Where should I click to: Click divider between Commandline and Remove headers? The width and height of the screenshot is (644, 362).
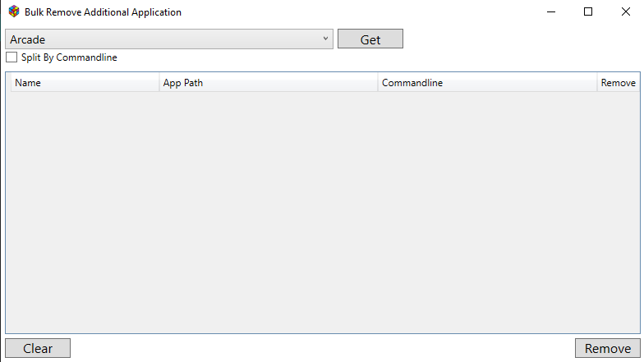tap(597, 82)
